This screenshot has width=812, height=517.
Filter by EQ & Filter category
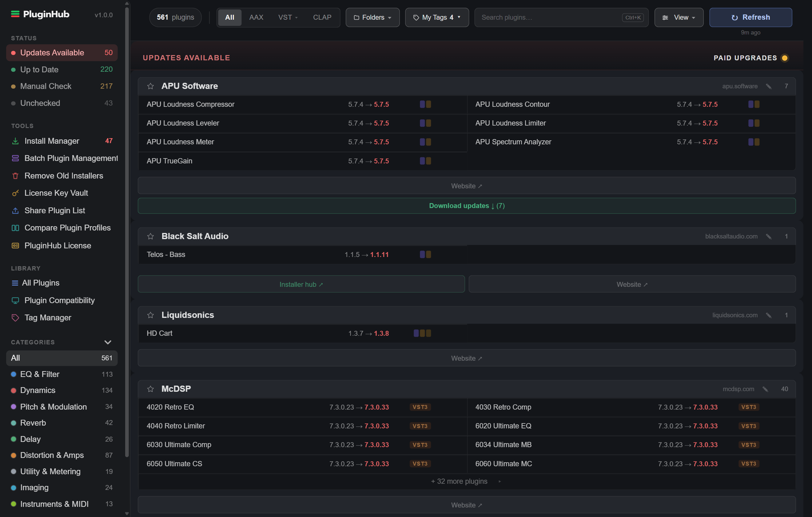tap(62, 374)
